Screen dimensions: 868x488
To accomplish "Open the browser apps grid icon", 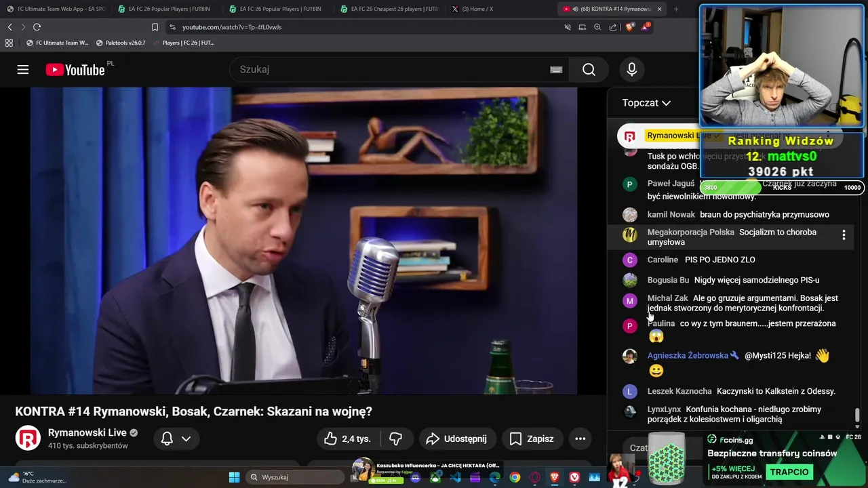I will tap(9, 43).
